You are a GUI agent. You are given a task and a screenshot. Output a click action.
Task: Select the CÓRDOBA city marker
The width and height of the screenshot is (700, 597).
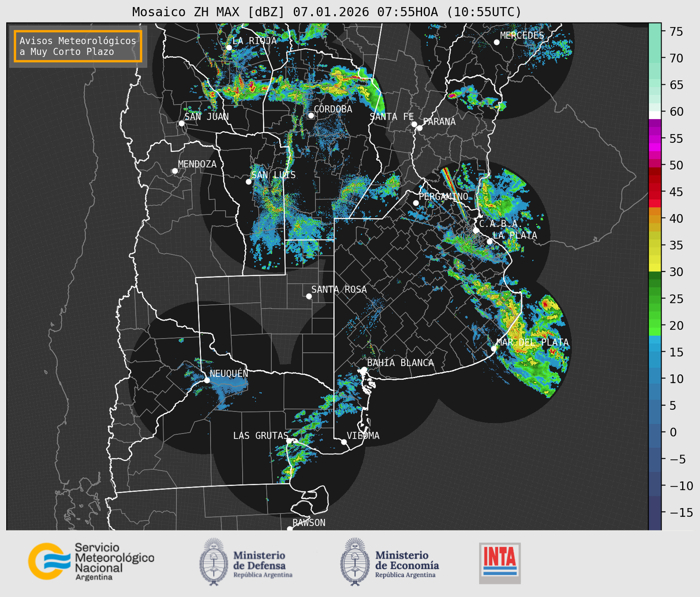pyautogui.click(x=311, y=115)
